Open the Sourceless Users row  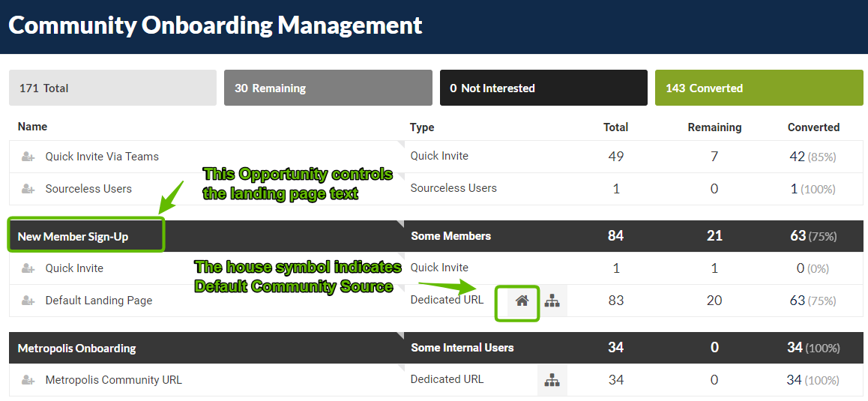[x=436, y=189]
